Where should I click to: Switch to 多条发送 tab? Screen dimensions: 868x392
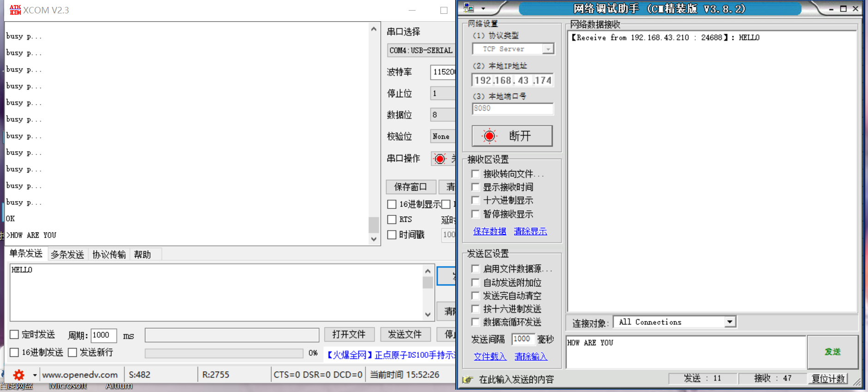(67, 255)
